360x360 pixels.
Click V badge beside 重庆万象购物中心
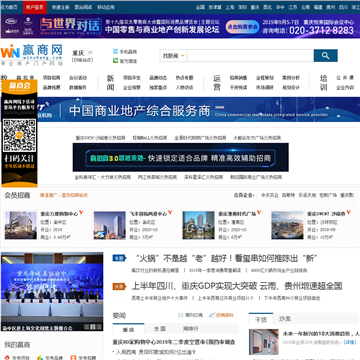tap(81, 212)
